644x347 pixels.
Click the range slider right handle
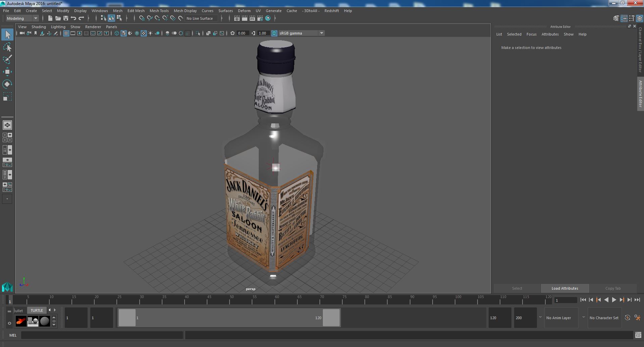tap(331, 318)
